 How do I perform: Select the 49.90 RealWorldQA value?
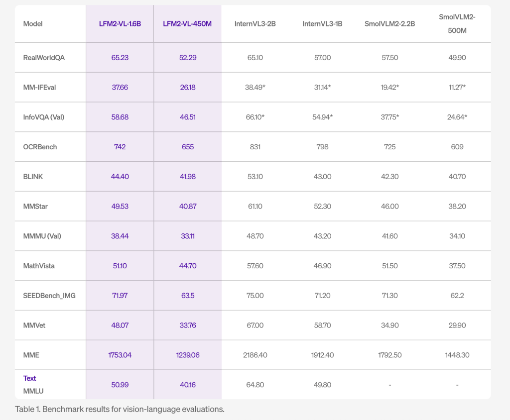457,58
